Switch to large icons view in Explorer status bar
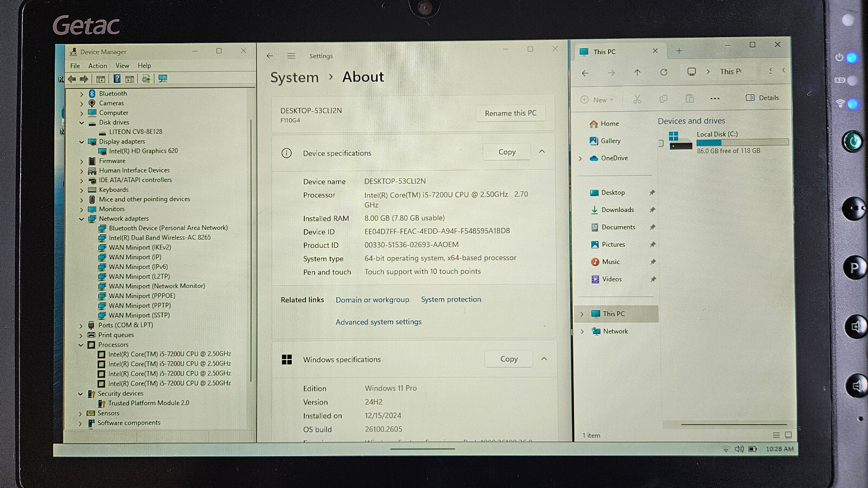The image size is (868, 488). click(788, 435)
